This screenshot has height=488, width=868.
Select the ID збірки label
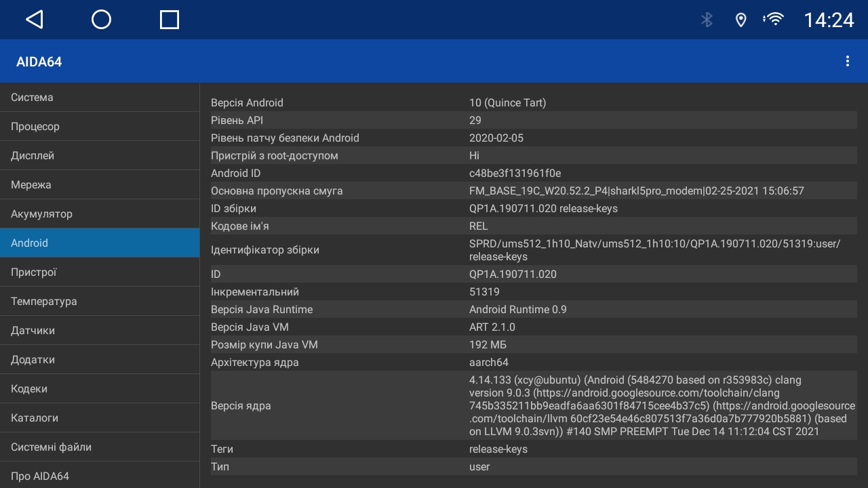point(233,209)
